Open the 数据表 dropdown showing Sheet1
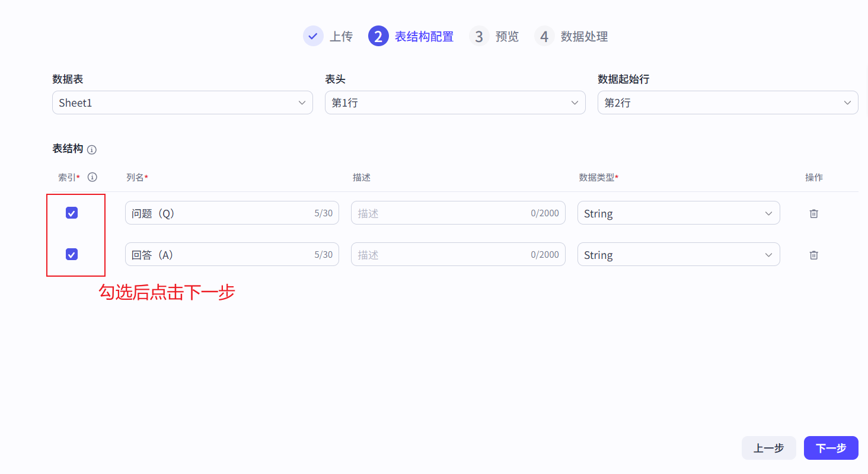 coord(182,103)
